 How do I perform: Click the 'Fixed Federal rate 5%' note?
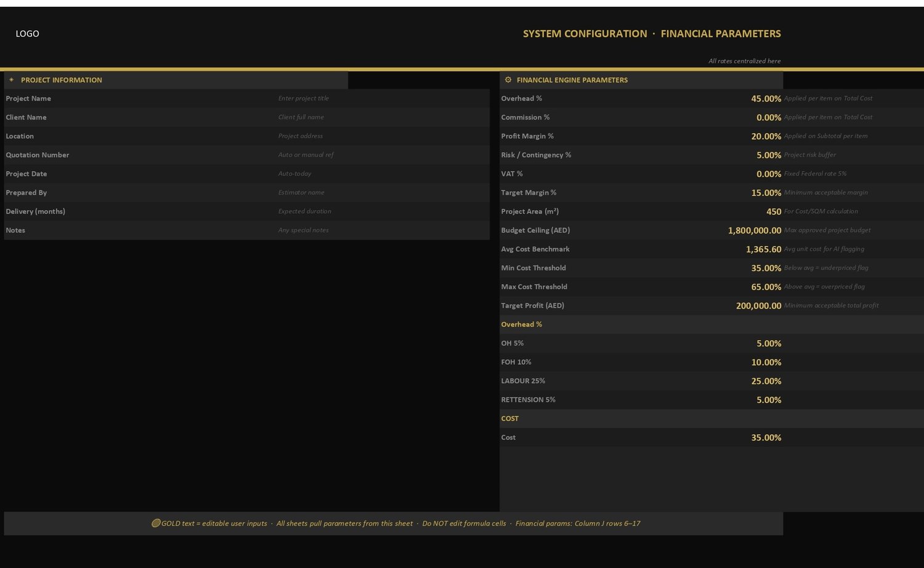[815, 174]
